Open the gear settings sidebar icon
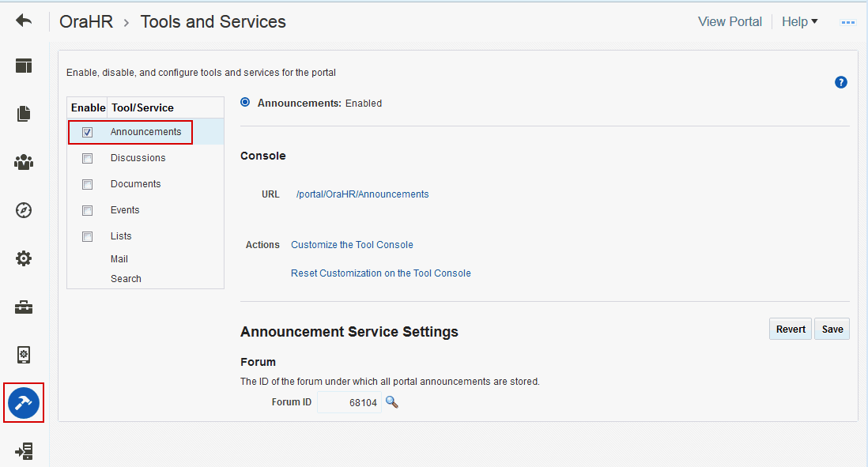 click(x=24, y=258)
